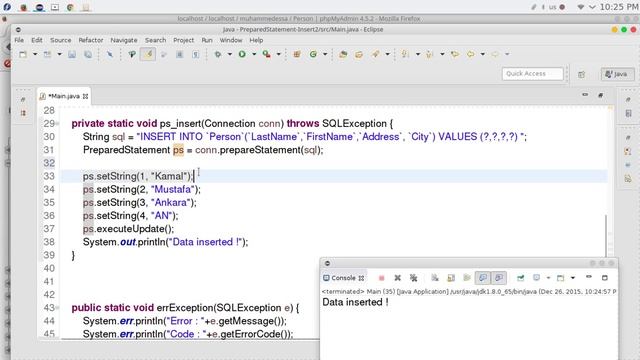
Task: Click the Pin Console icon
Action: coord(520,278)
